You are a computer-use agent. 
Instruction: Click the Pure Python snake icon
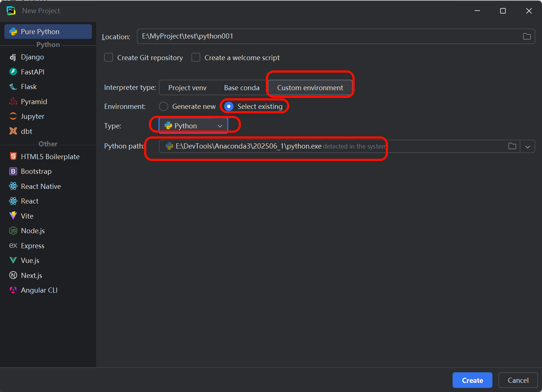point(13,32)
